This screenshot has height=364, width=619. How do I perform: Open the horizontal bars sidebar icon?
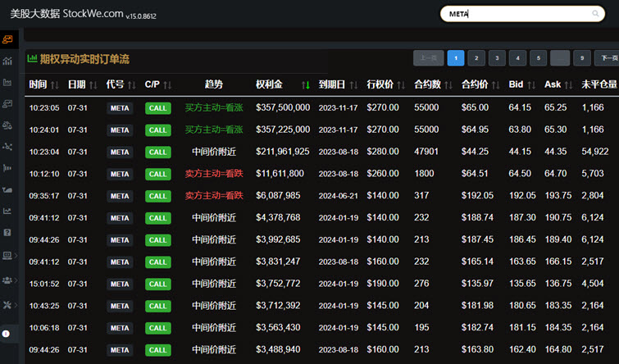[7, 168]
